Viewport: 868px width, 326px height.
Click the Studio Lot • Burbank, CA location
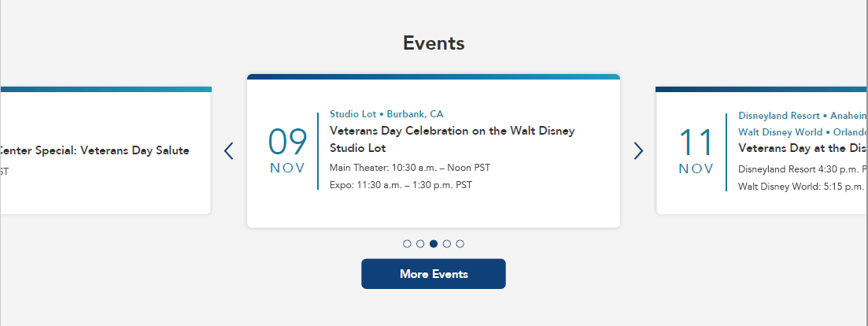[x=386, y=114]
